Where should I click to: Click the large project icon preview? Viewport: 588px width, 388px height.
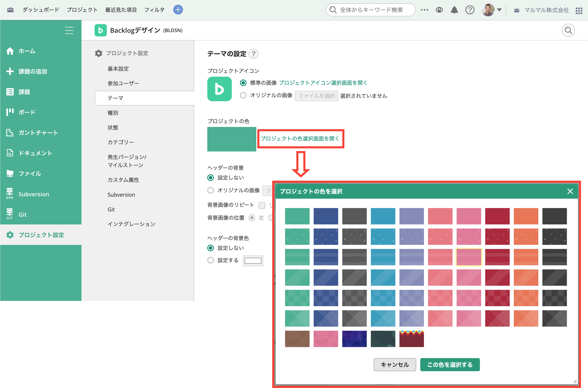pos(220,89)
